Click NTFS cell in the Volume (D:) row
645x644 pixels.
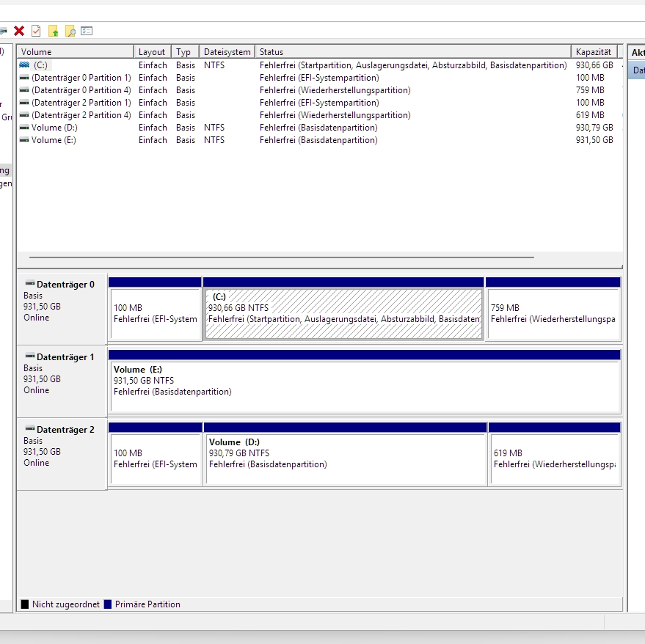(x=214, y=128)
